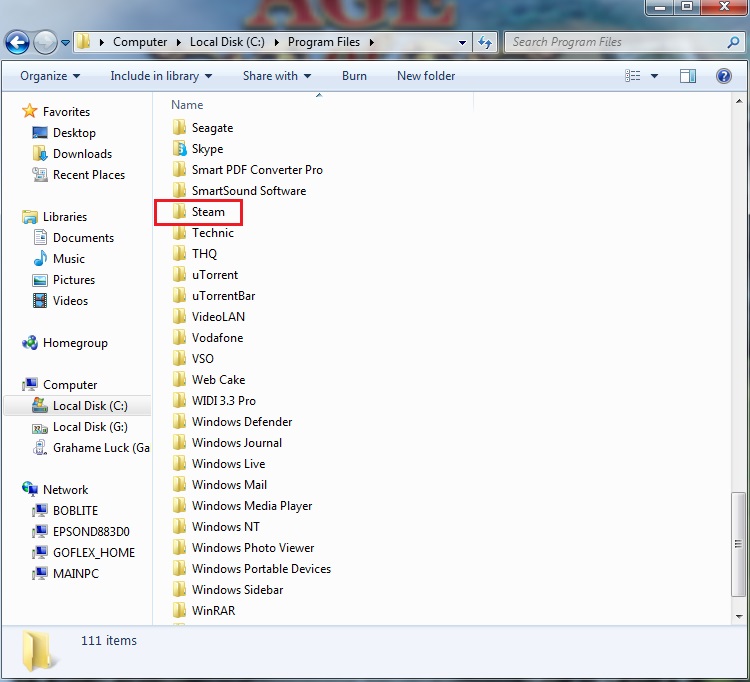Select the Web Cake folder

[218, 380]
